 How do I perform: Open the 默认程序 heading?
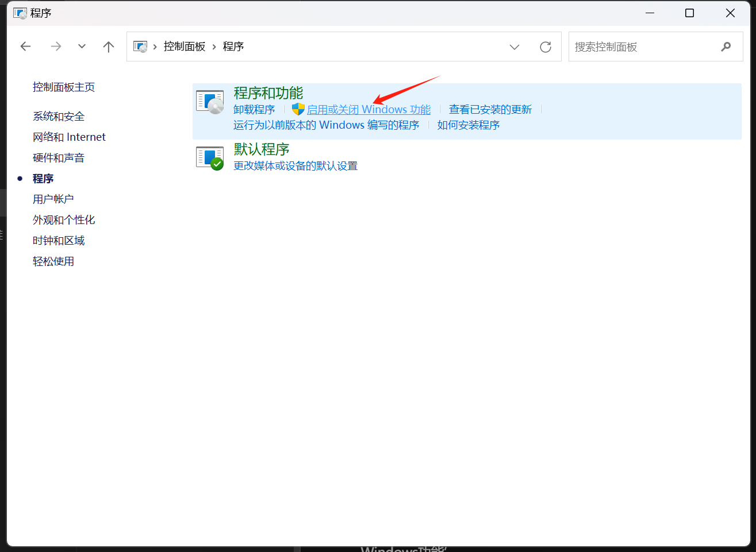tap(262, 149)
